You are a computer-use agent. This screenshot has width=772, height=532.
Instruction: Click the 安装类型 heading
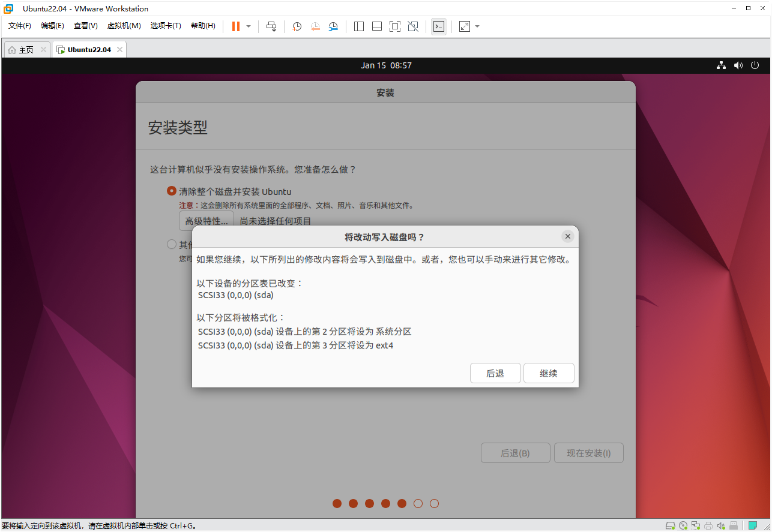pyautogui.click(x=178, y=127)
